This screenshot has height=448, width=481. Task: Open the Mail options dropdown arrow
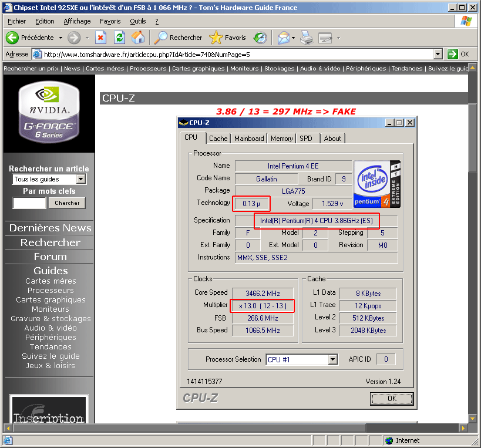coord(293,38)
